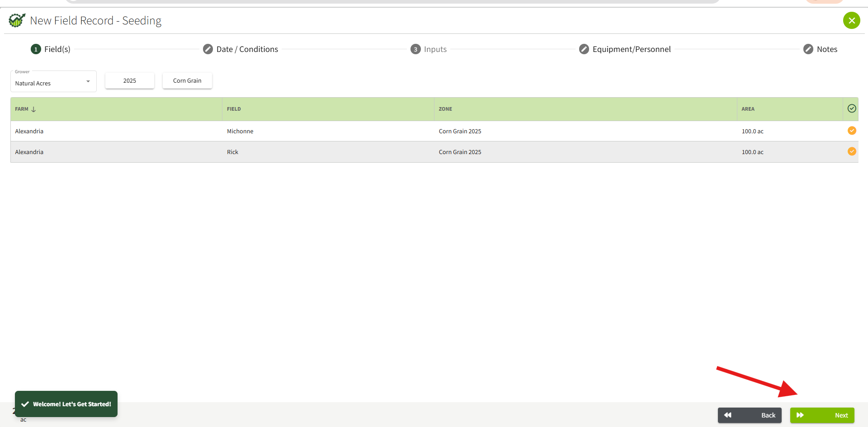Screen dimensions: 868x427
Task: Toggle selection for the Michonne field row
Action: pos(852,131)
